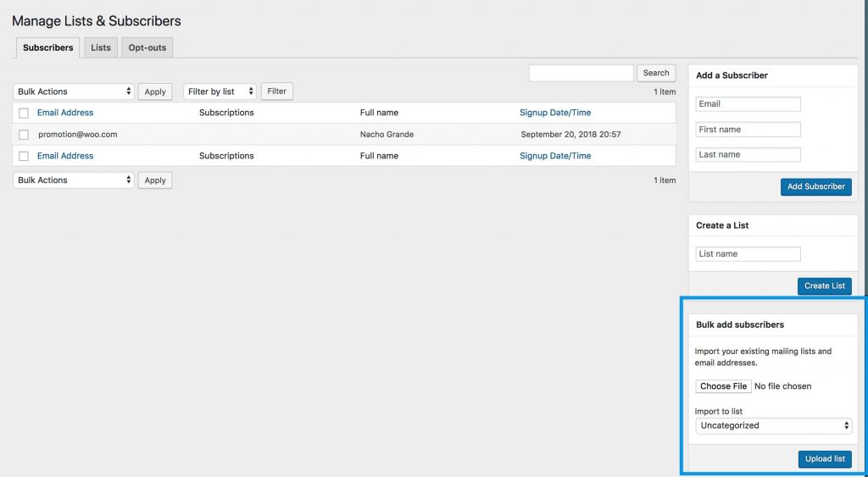Focus the Email field in Add a Subscriber

click(x=748, y=104)
